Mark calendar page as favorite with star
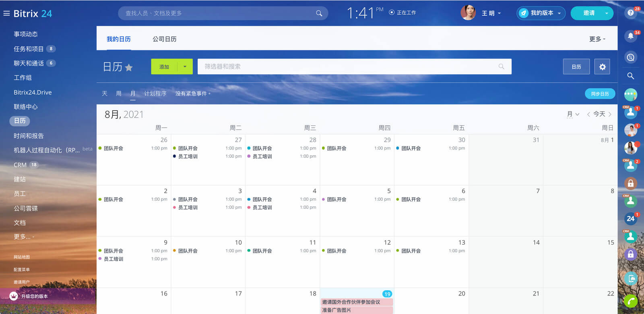This screenshot has width=644, height=314. pos(129,67)
